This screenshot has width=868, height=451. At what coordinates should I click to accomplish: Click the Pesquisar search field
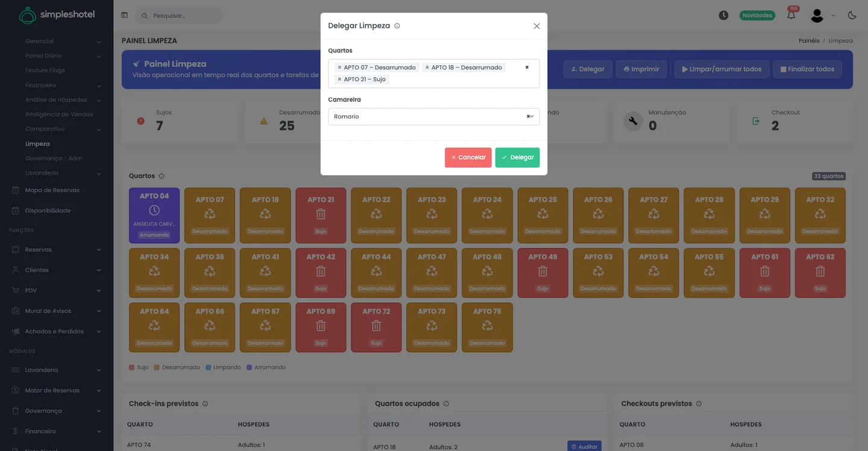[x=179, y=16]
